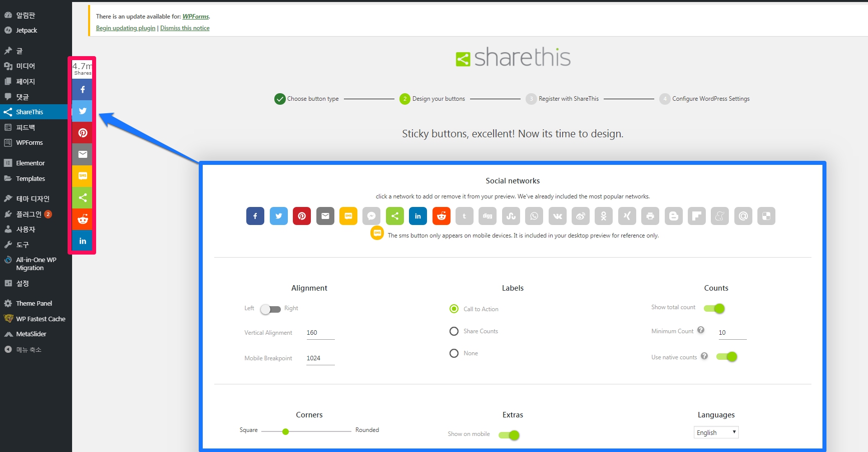Click the Blogger network icon
The height and width of the screenshot is (452, 868).
pyautogui.click(x=673, y=216)
